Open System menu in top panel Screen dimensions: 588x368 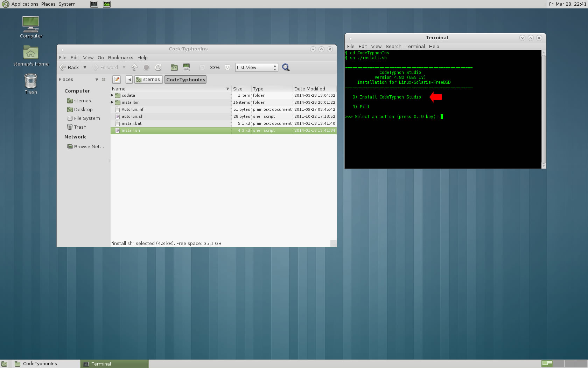click(x=67, y=4)
